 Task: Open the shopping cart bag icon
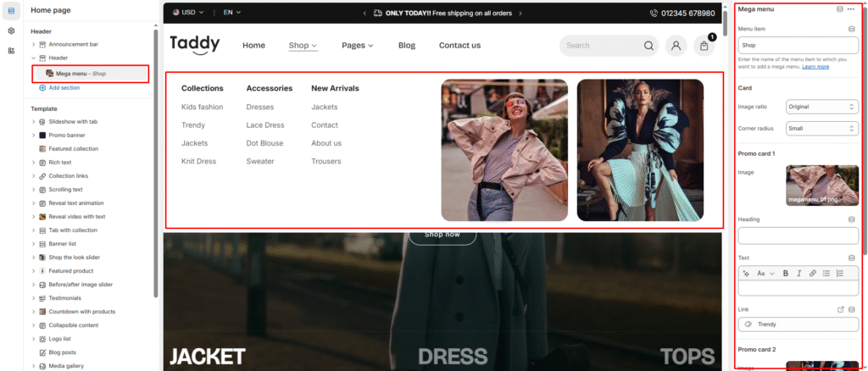tap(704, 47)
